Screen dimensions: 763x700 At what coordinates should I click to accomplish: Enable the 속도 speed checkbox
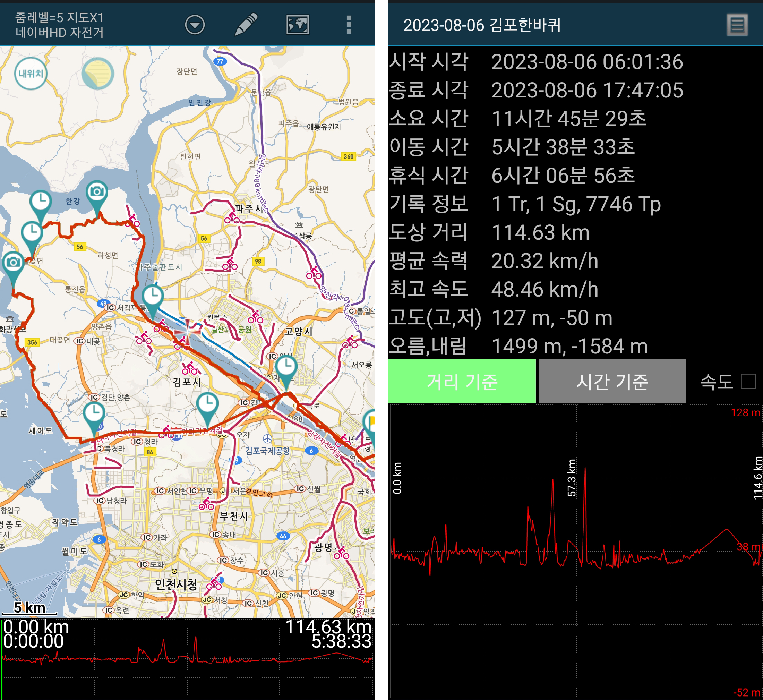pyautogui.click(x=748, y=381)
